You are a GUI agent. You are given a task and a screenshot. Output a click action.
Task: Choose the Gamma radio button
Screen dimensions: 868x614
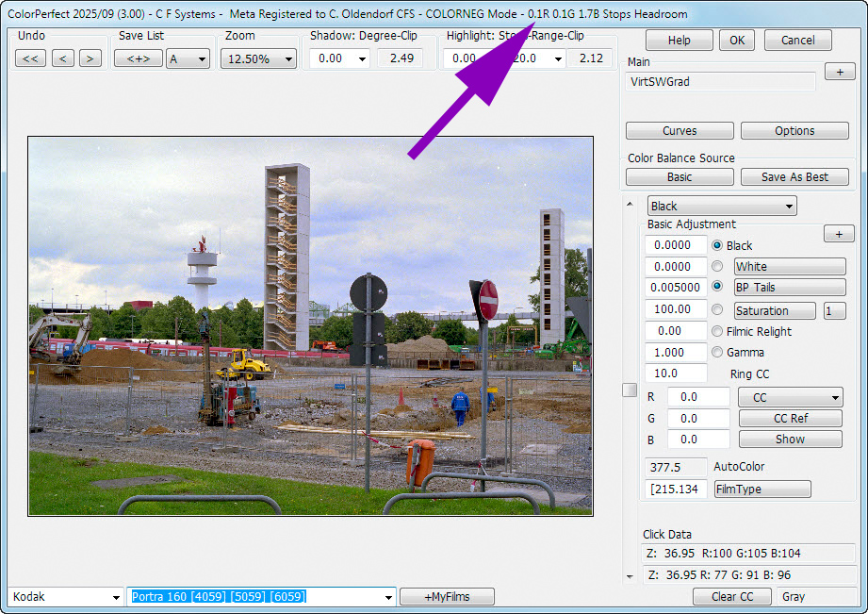[x=718, y=352]
